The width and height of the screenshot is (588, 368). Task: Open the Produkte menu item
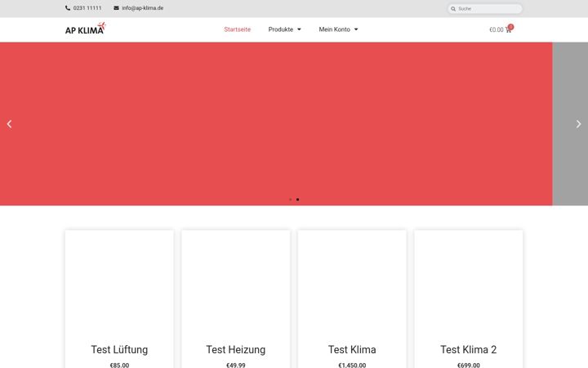pos(281,29)
